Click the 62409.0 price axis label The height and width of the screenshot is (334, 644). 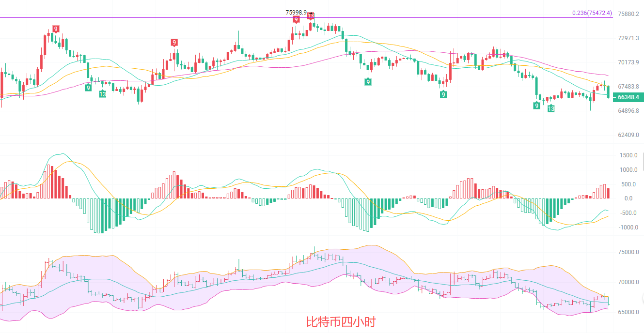point(628,135)
